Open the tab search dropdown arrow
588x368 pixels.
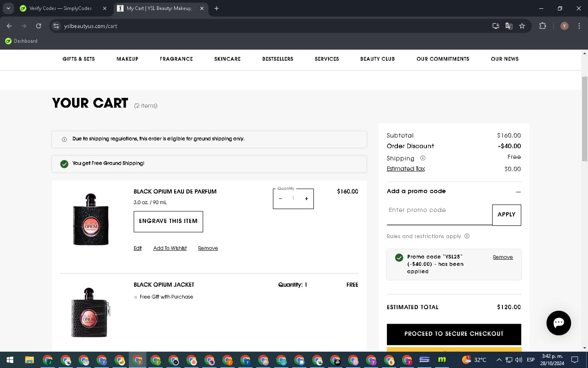(8, 8)
